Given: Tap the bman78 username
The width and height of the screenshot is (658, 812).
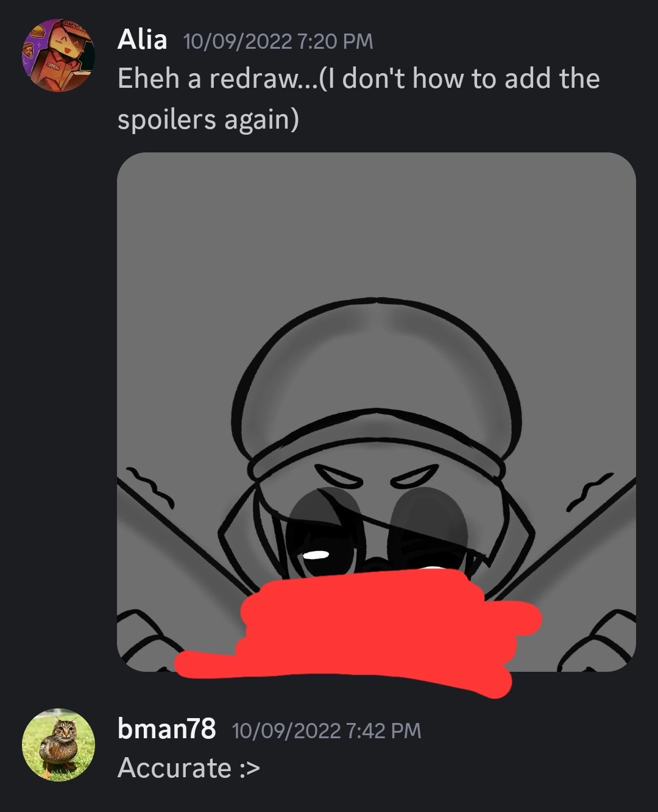Looking at the screenshot, I should tap(166, 728).
